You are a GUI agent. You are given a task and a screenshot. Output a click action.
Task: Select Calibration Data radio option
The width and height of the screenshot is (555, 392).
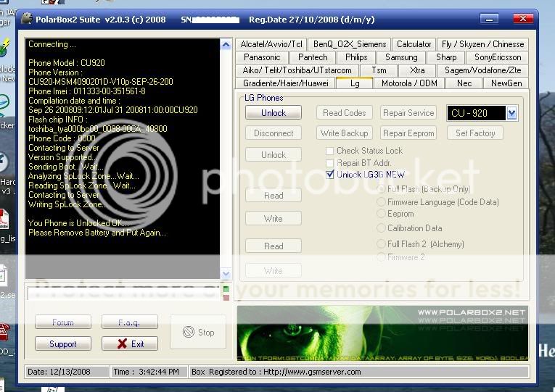[381, 228]
